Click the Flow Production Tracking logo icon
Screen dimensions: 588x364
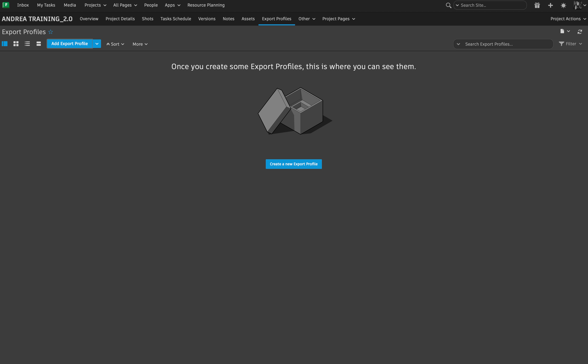[6, 5]
